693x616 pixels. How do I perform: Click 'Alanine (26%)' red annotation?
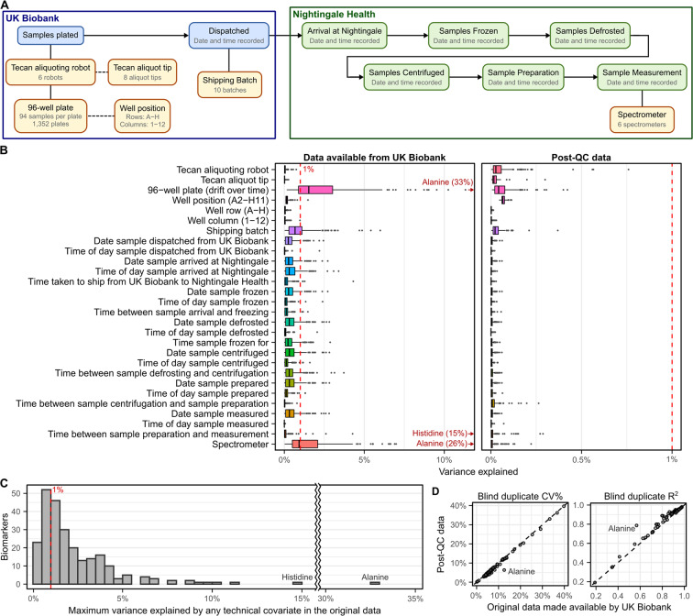(x=441, y=444)
